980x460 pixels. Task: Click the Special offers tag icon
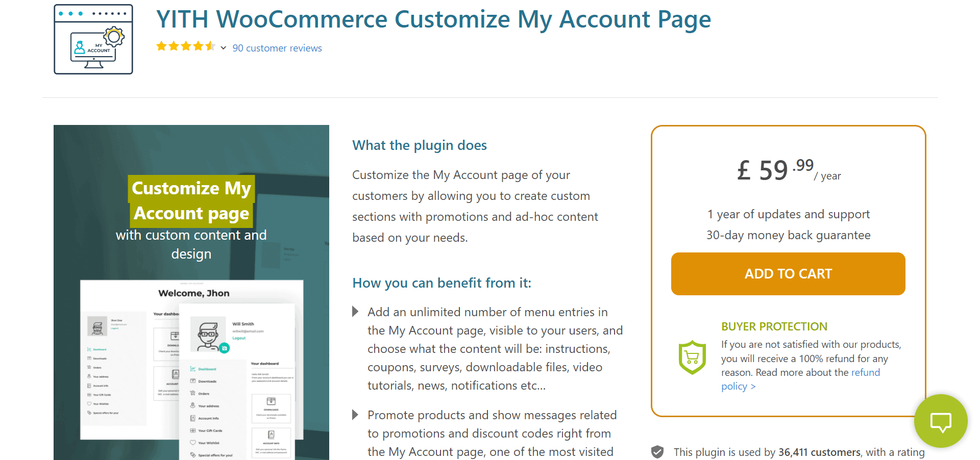(x=192, y=455)
